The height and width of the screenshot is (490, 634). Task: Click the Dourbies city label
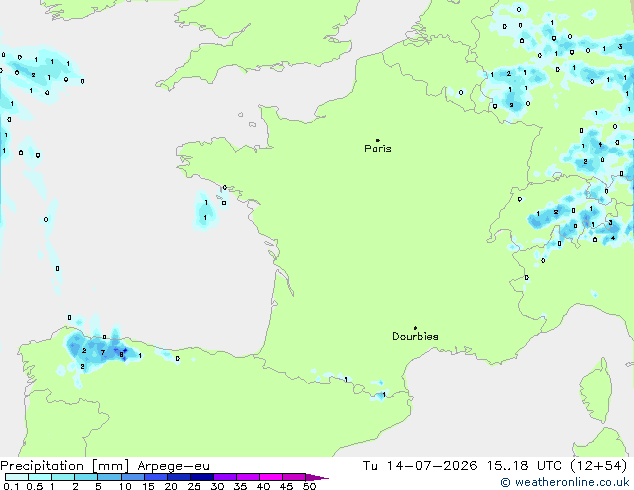click(x=415, y=336)
